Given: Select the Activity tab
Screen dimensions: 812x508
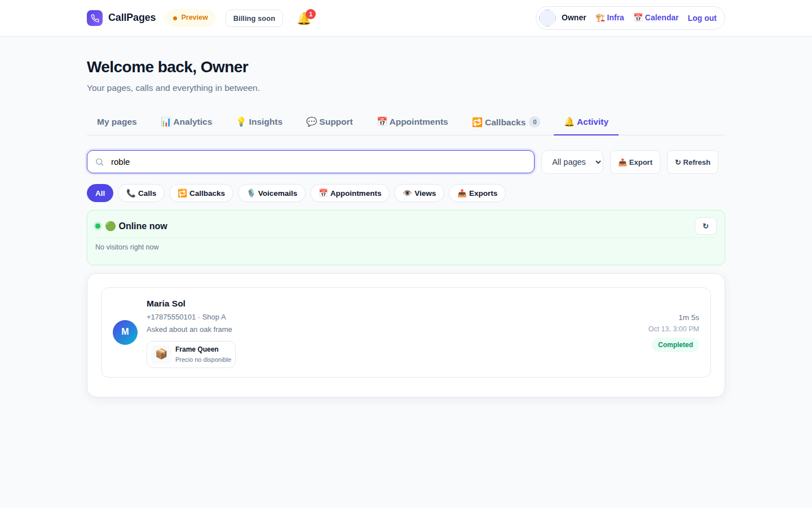Looking at the screenshot, I should point(586,122).
